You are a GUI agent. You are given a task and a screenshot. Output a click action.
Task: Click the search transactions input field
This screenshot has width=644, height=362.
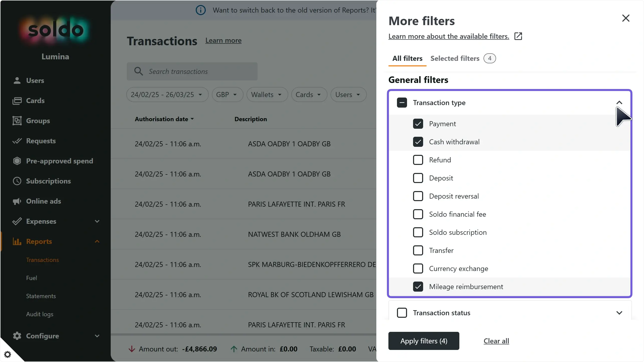pyautogui.click(x=192, y=71)
